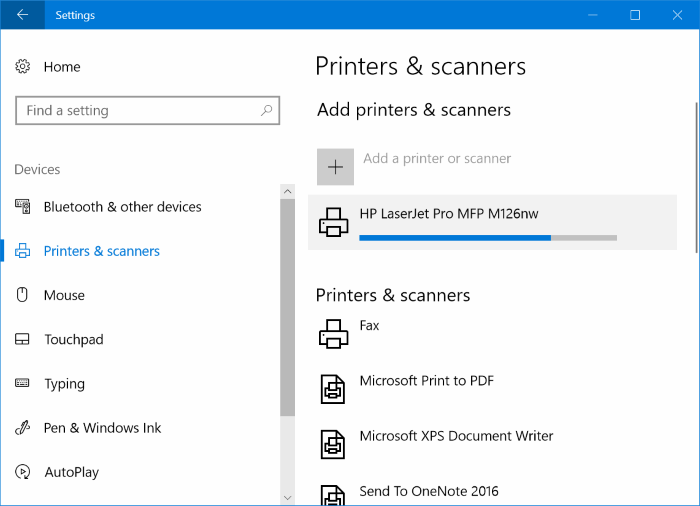This screenshot has height=506, width=700.
Task: Open AutoPlay settings
Action: [x=71, y=472]
